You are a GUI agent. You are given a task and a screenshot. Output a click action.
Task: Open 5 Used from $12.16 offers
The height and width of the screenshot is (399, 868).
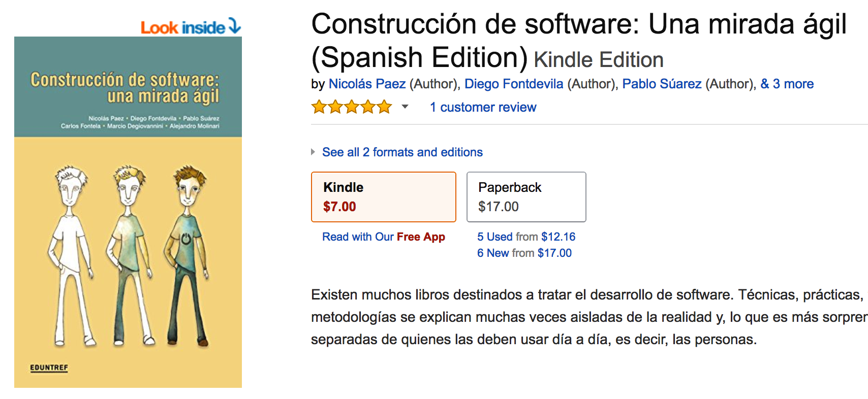(526, 237)
